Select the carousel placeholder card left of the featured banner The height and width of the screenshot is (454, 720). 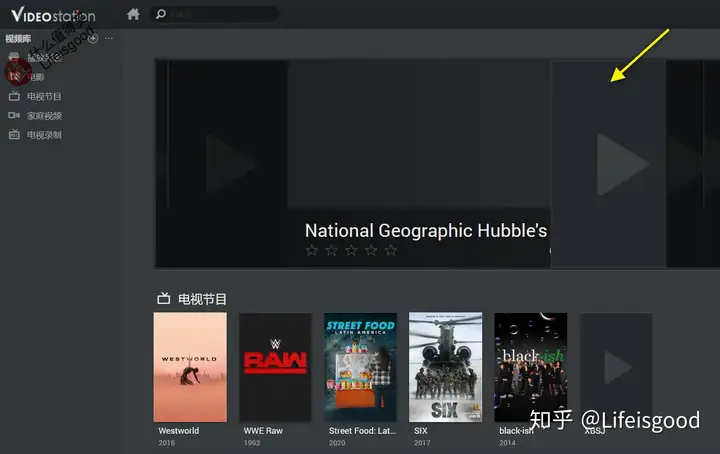tap(228, 164)
